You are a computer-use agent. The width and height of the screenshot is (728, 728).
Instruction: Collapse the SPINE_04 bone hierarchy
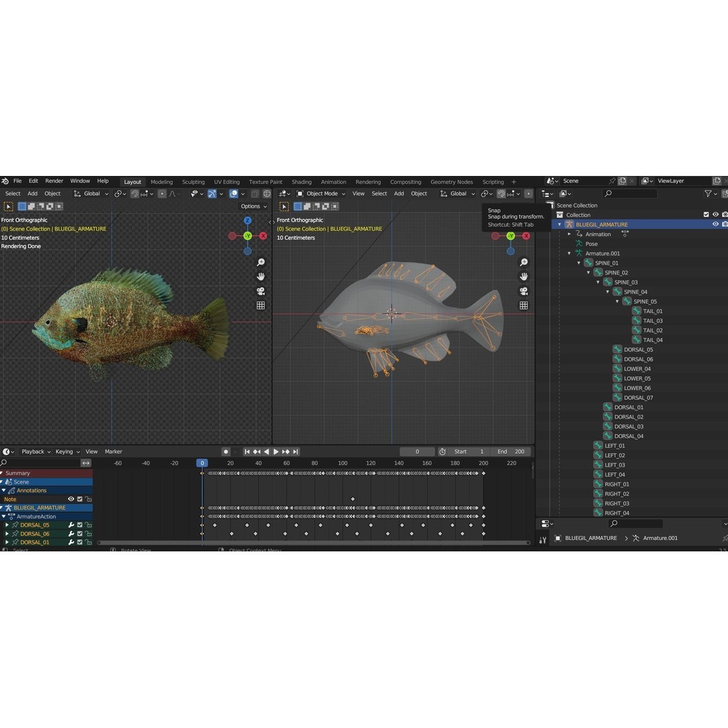pyautogui.click(x=607, y=292)
